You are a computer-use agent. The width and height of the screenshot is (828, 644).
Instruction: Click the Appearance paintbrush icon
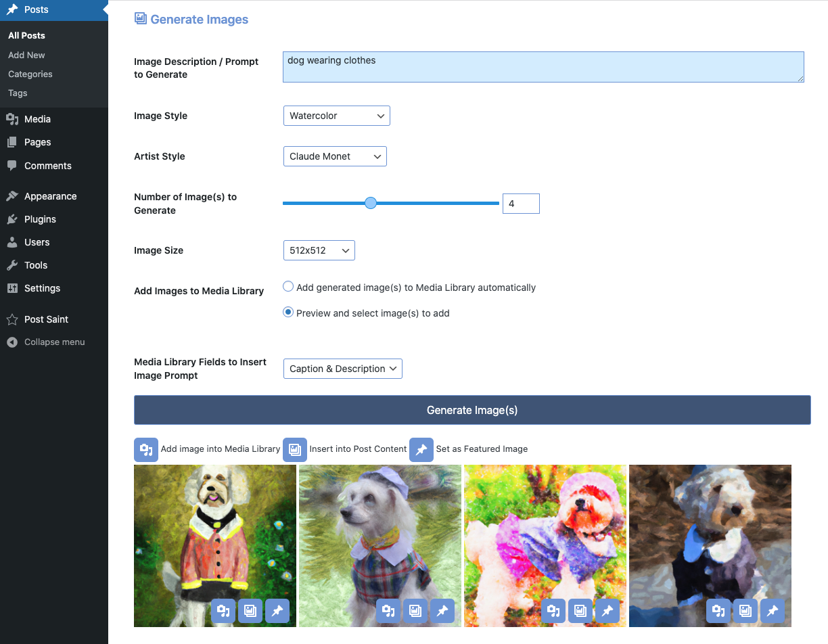12,196
